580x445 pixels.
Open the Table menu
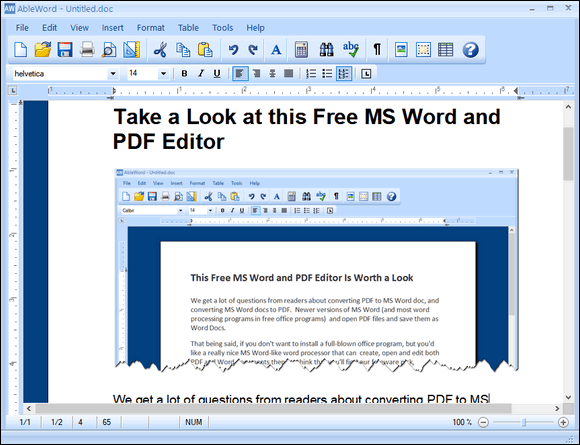click(x=188, y=28)
